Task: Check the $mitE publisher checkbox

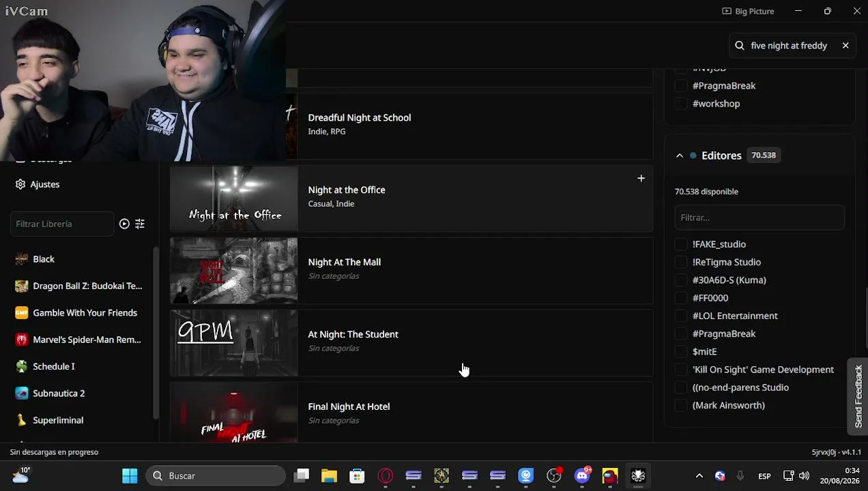Action: (680, 352)
